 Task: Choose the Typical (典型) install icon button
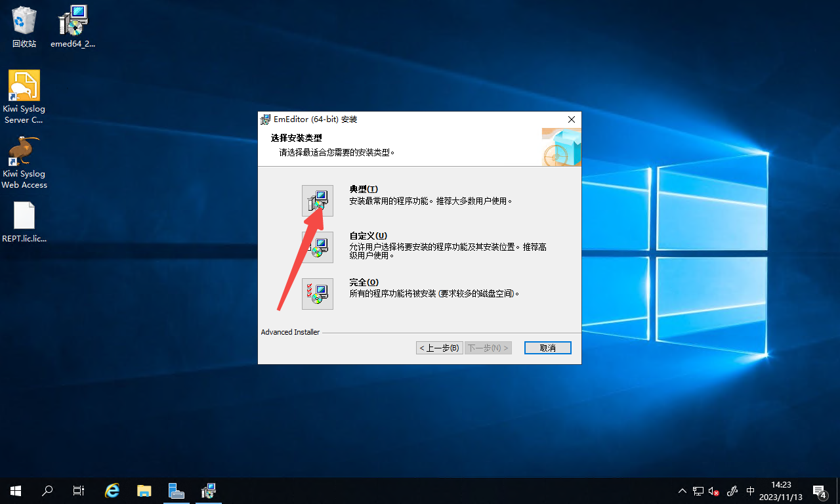[318, 201]
